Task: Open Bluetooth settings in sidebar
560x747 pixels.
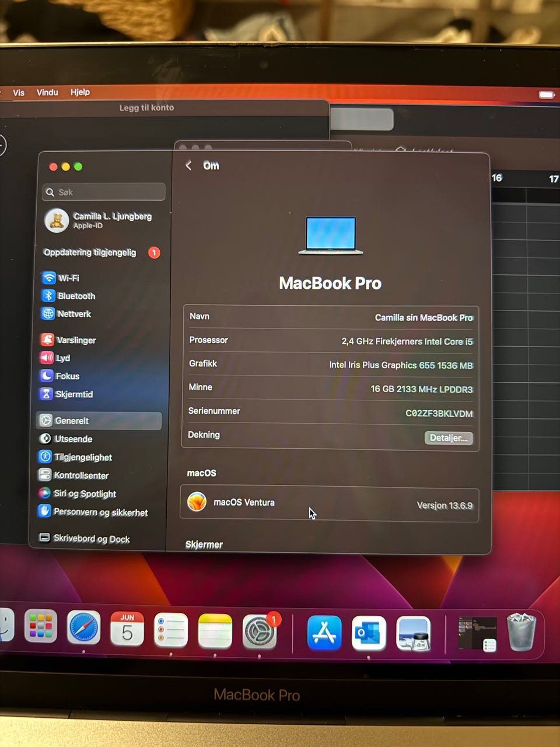Action: (69, 296)
